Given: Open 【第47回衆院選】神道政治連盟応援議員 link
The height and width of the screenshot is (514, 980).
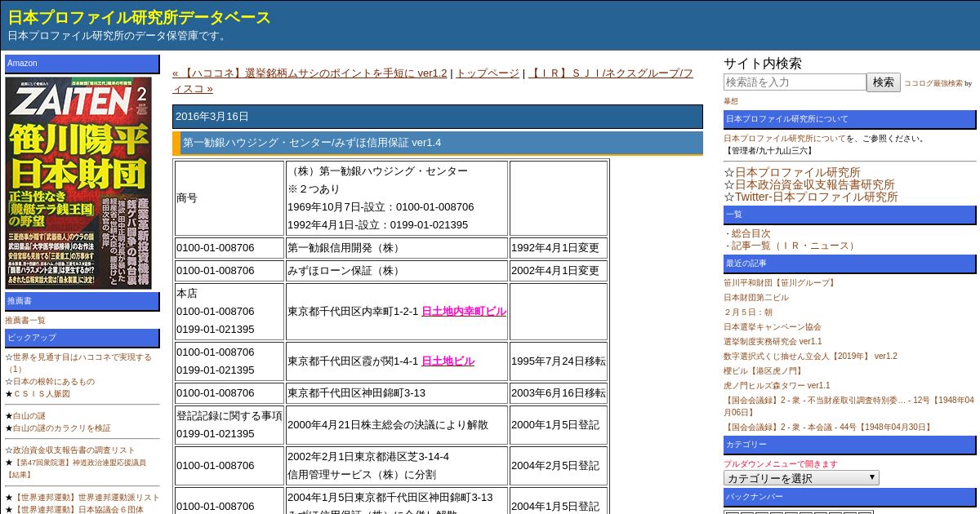Looking at the screenshot, I should pos(76,468).
